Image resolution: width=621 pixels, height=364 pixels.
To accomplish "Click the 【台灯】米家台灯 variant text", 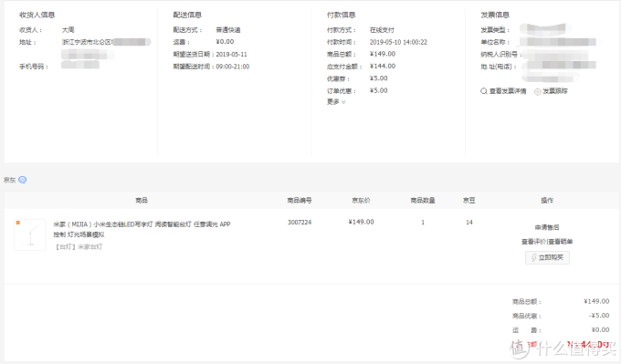I will [79, 247].
